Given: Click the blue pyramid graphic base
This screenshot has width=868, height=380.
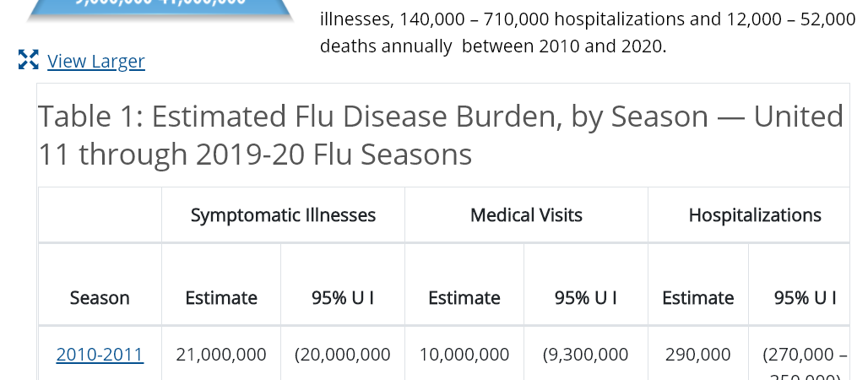Looking at the screenshot, I should tap(160, 10).
